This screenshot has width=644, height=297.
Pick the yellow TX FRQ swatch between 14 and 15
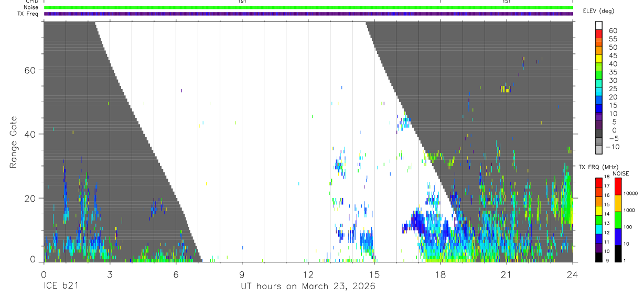(599, 210)
